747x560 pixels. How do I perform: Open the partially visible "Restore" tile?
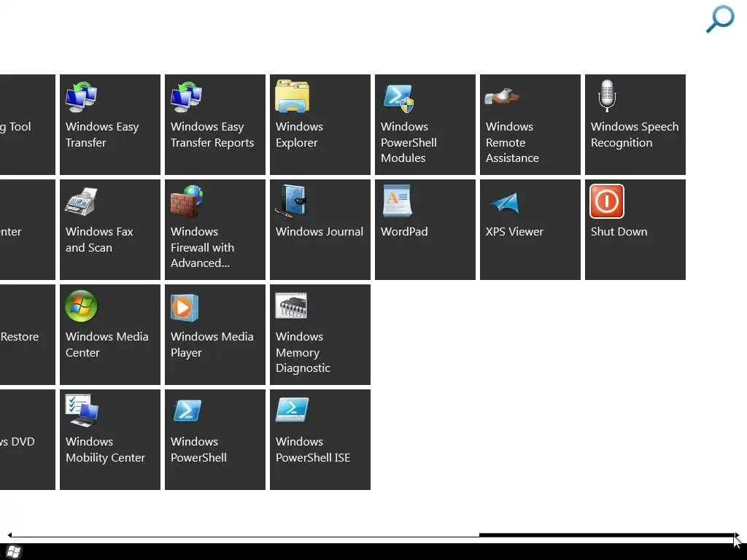(28, 334)
